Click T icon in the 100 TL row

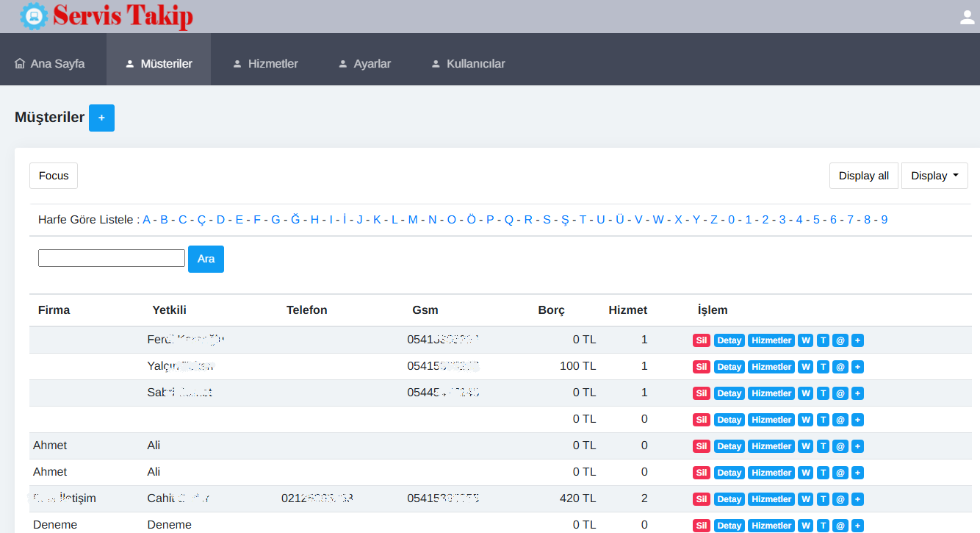coord(823,367)
